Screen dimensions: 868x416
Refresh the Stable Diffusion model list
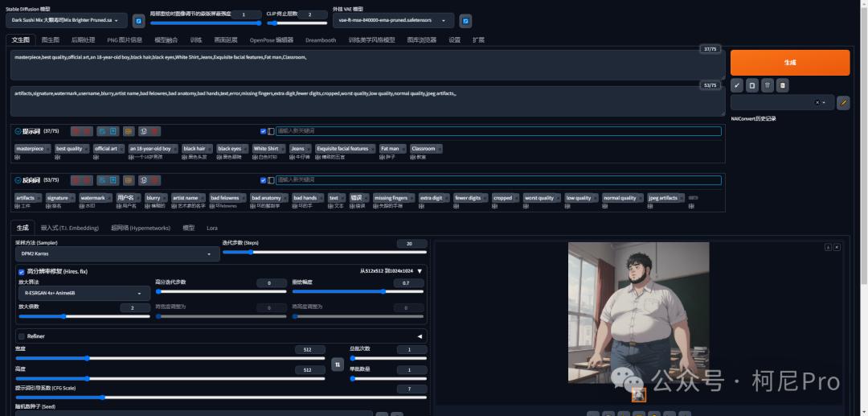tap(138, 20)
